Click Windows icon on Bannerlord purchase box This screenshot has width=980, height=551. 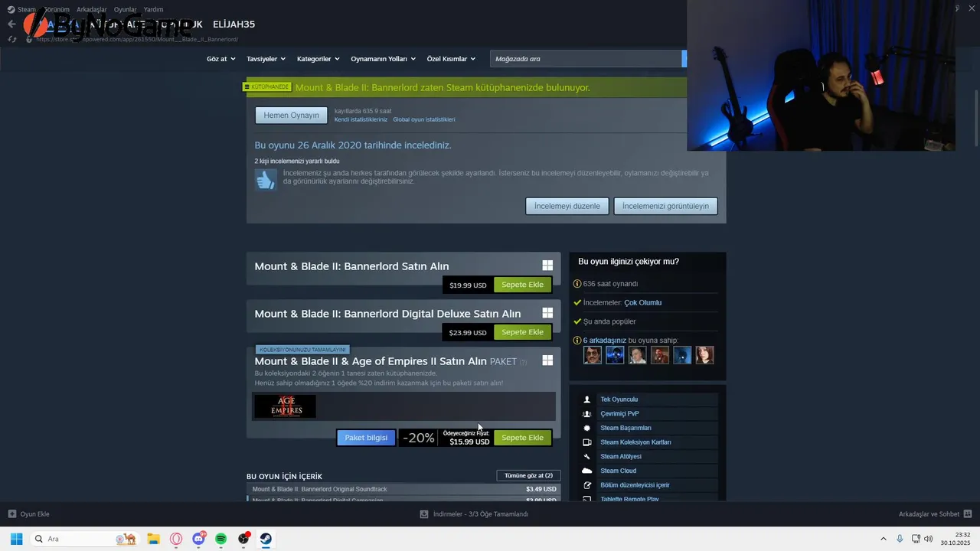(x=547, y=266)
